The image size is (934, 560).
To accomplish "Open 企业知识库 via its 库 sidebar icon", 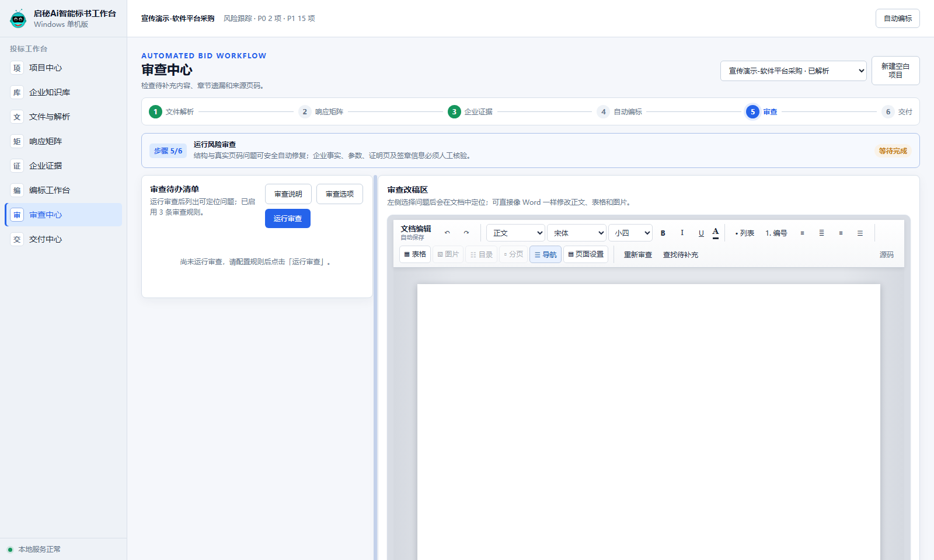I will (17, 92).
